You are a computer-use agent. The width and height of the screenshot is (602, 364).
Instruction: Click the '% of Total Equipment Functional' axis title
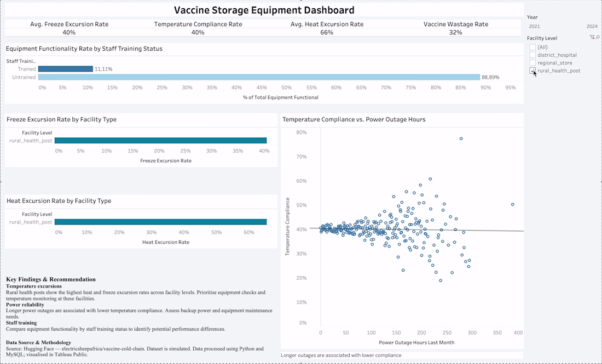pyautogui.click(x=281, y=97)
